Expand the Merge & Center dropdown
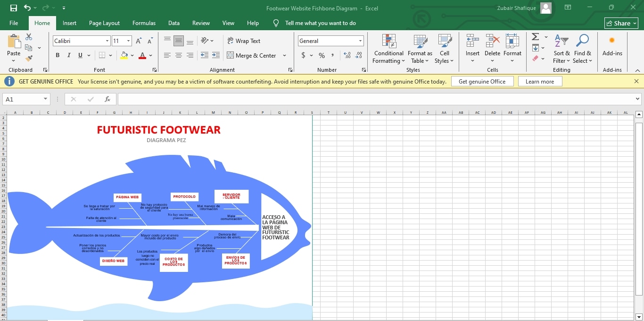 284,55
